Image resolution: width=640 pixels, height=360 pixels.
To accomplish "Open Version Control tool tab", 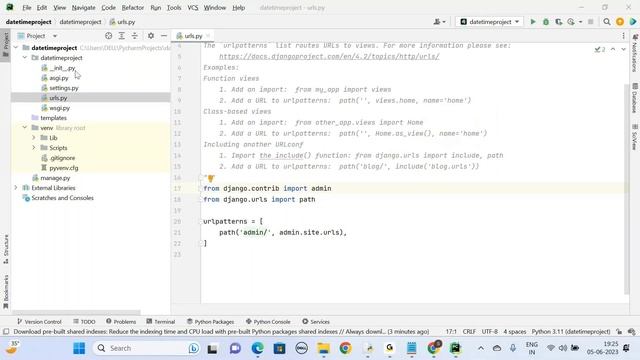I will click(39, 322).
